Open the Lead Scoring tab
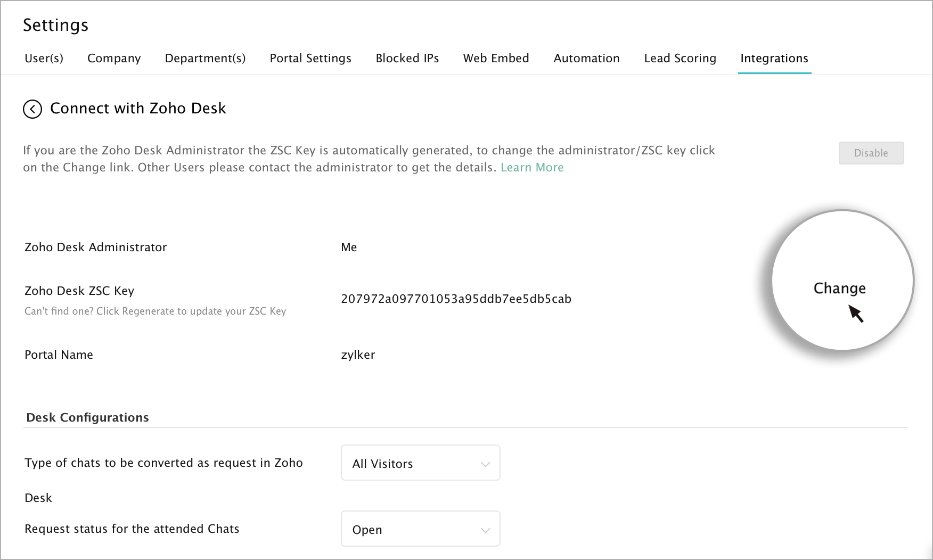Image resolution: width=933 pixels, height=560 pixels. 680,58
